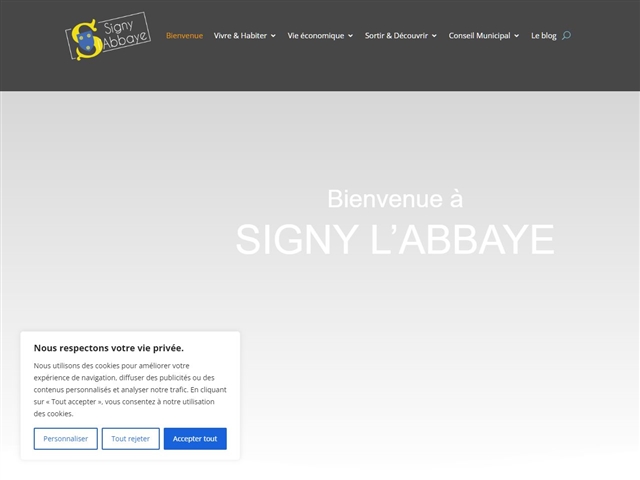
Task: Click the SIGNY L'ABBAYE hero title
Action: point(395,240)
